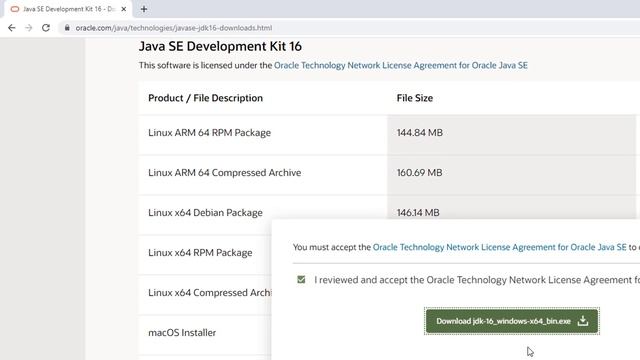Click the oracle.com address bar URL
640x360 pixels.
point(174,28)
